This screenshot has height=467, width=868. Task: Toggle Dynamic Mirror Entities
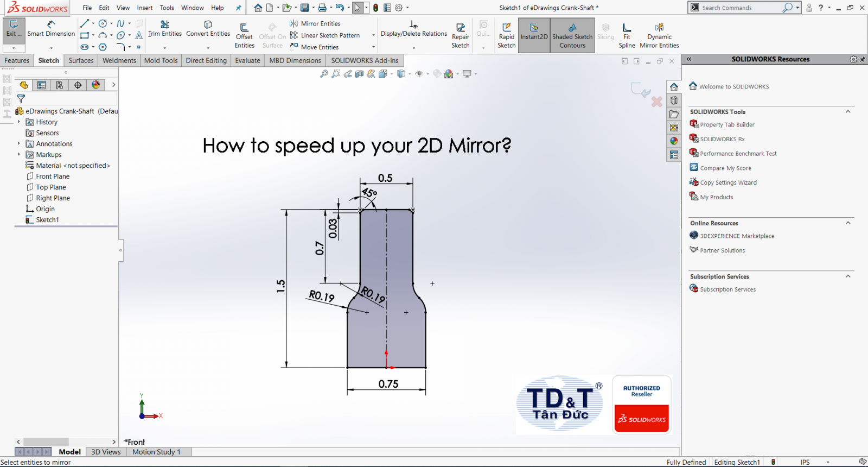tap(659, 36)
